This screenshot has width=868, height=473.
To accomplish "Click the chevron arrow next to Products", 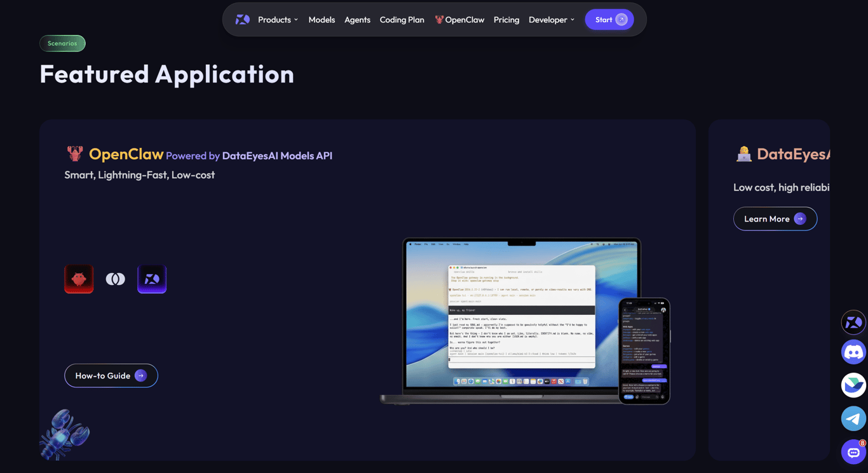I will pos(296,20).
